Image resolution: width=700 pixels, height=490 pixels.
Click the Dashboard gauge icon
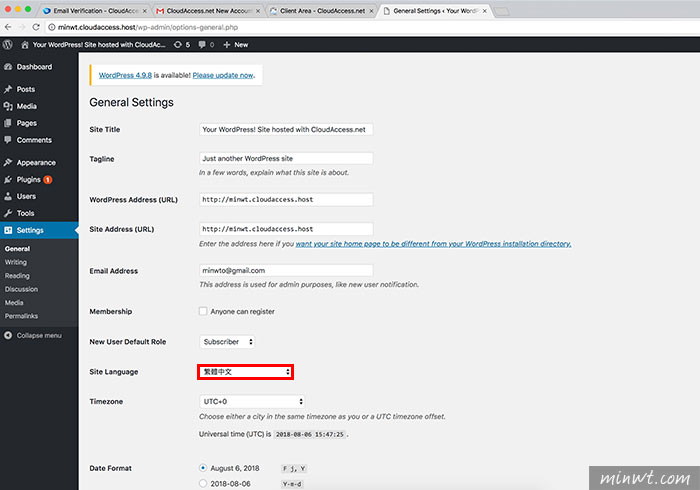8,67
